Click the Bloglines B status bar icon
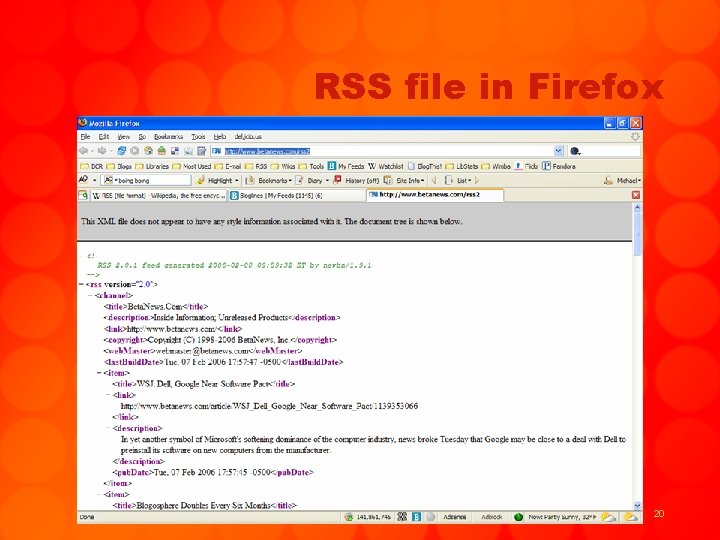Viewport: 720px width, 540px height. pos(416,517)
